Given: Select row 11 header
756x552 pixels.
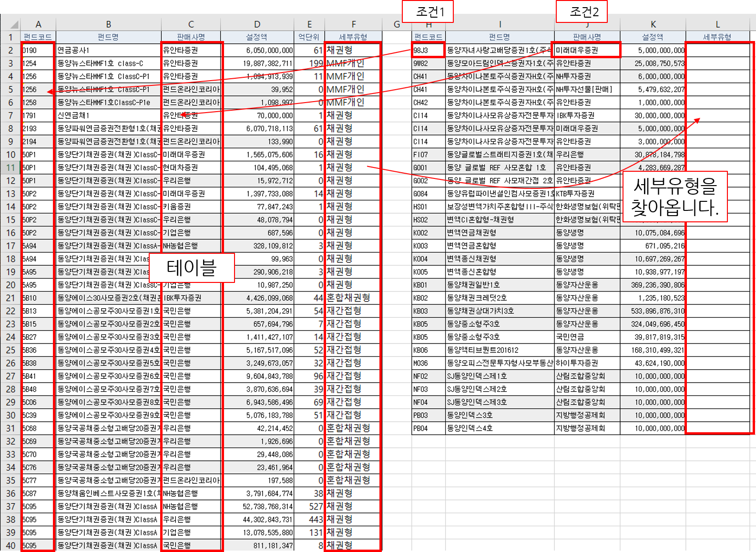Looking at the screenshot, I should (10, 167).
